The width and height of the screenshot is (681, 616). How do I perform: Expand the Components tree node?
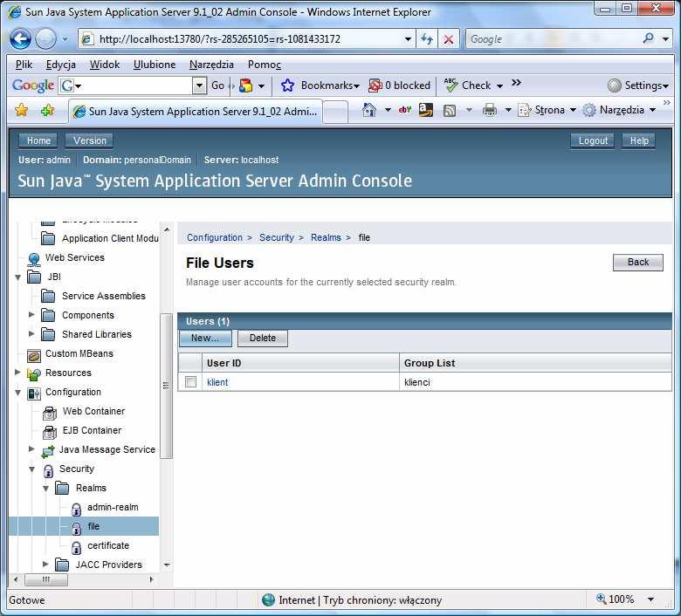click(x=31, y=314)
